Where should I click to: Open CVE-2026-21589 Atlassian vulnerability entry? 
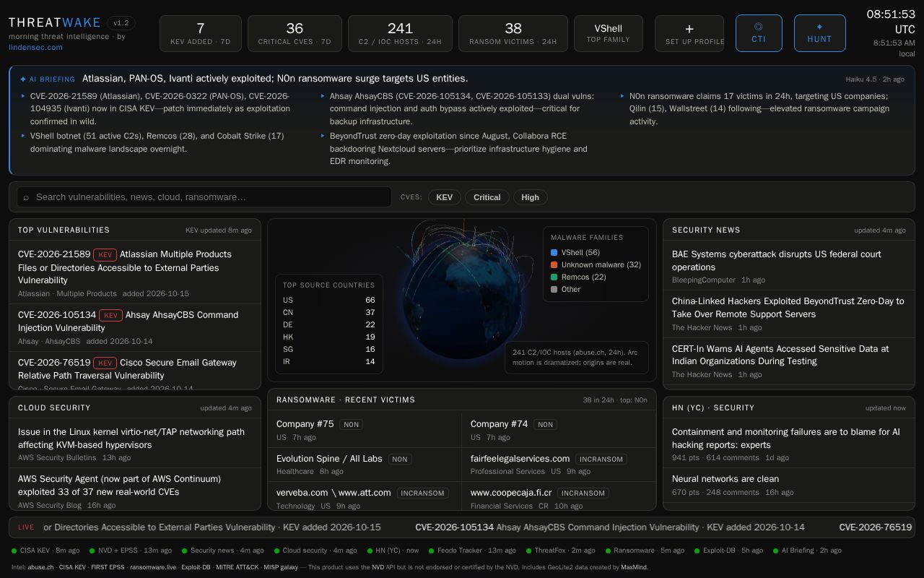point(135,273)
